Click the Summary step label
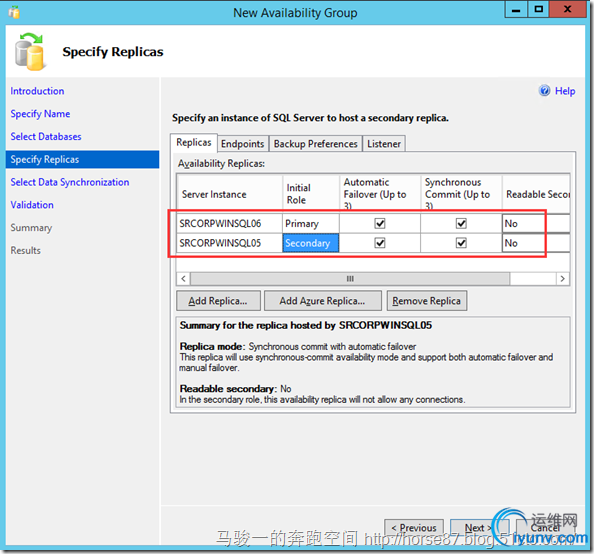Screen dimensions: 594x554 [31, 228]
